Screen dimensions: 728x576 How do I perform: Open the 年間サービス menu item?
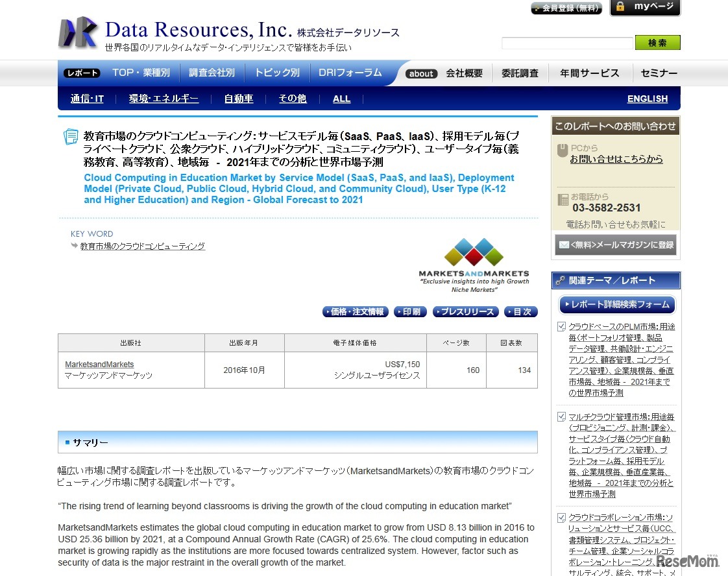pyautogui.click(x=589, y=73)
